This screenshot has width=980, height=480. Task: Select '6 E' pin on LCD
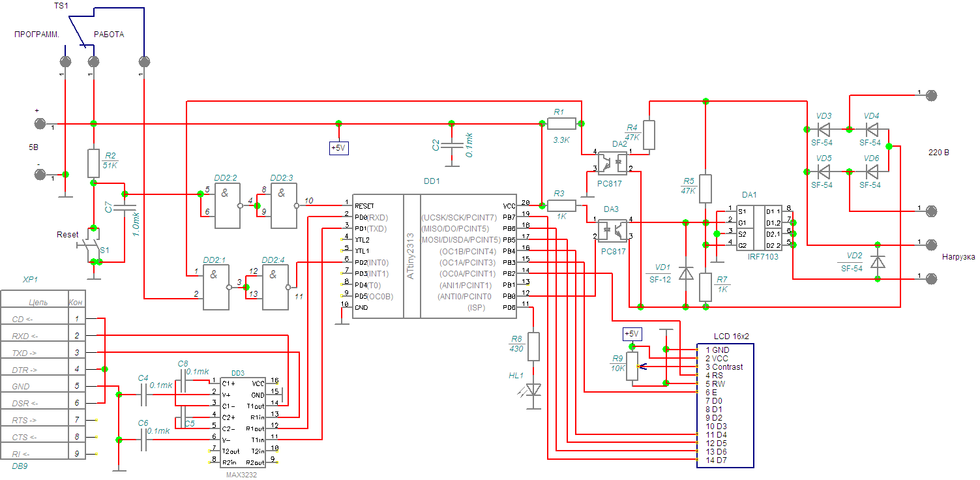tap(711, 393)
